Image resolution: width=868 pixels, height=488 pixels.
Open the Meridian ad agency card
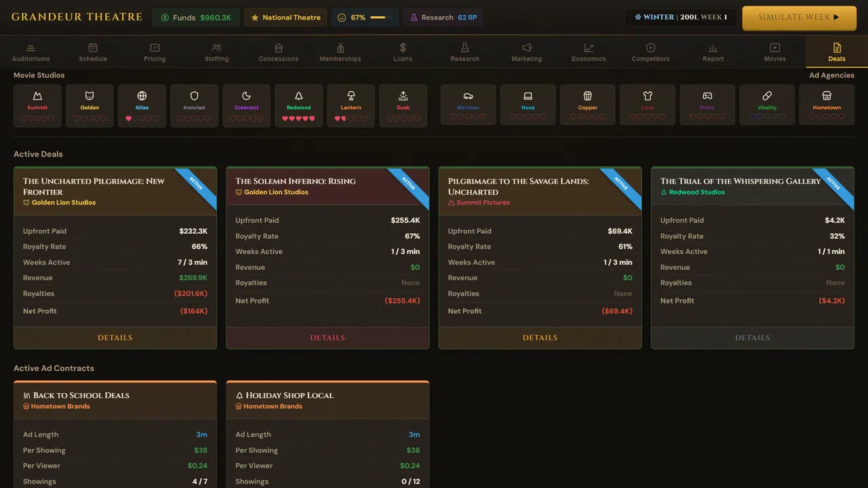(x=468, y=105)
